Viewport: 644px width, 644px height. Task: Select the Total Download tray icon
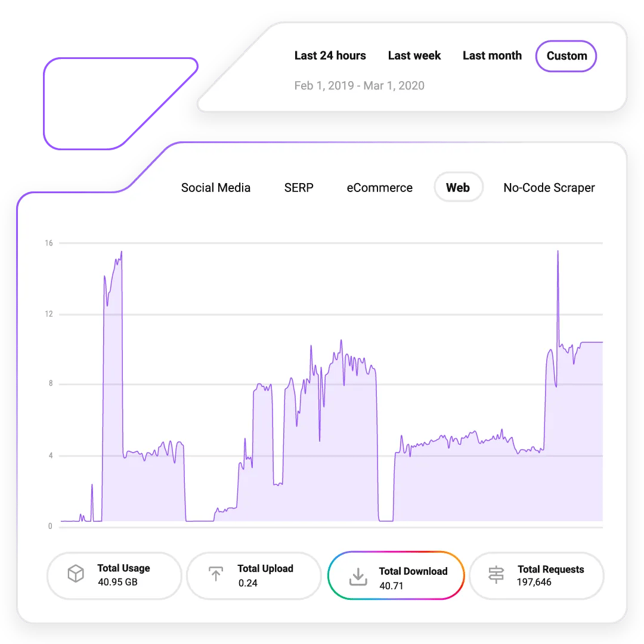pyautogui.click(x=358, y=575)
